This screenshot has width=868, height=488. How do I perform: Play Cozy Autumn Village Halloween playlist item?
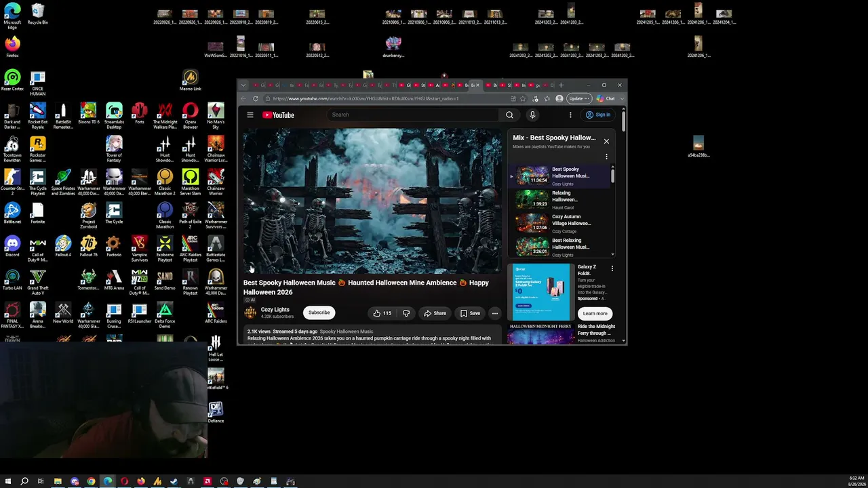point(559,223)
